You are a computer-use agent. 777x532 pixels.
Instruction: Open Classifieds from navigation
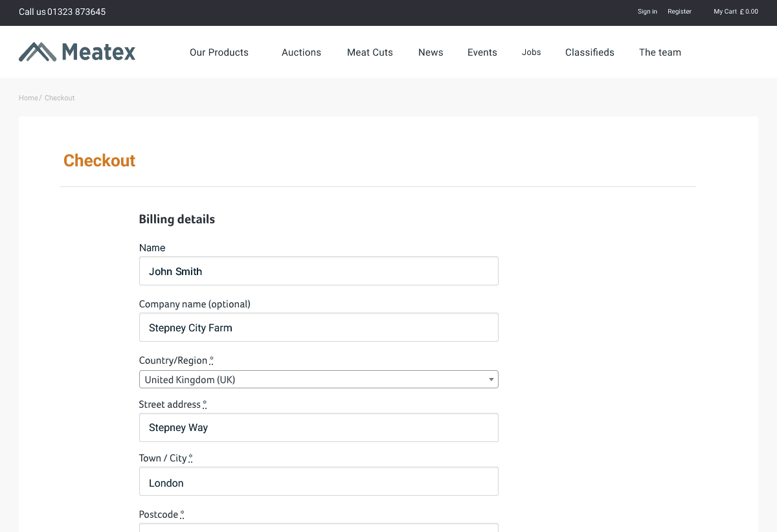tap(589, 52)
